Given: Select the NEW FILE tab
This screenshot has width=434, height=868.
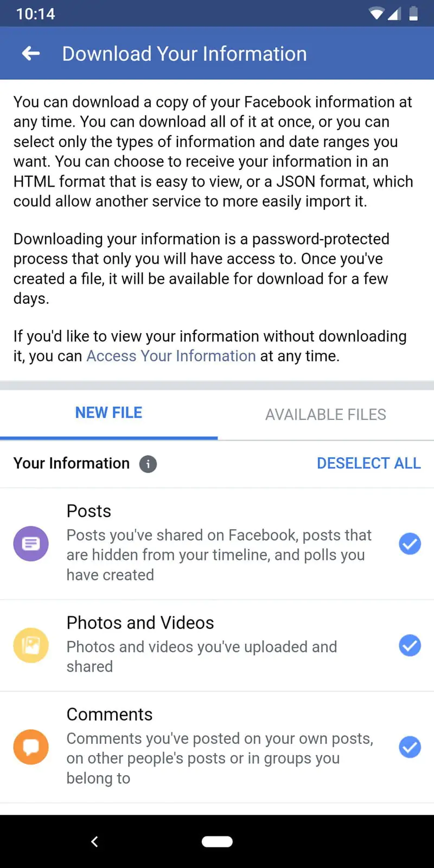Looking at the screenshot, I should [108, 413].
